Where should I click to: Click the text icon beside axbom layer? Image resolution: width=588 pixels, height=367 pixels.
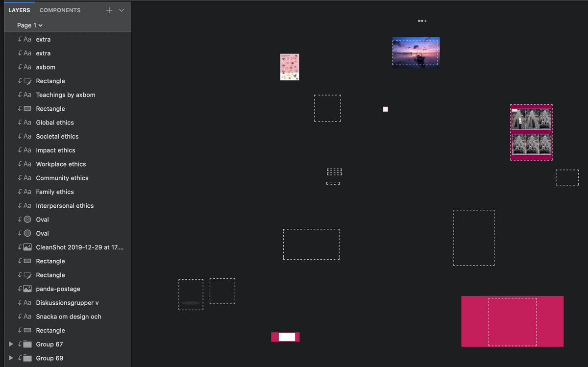click(x=27, y=67)
